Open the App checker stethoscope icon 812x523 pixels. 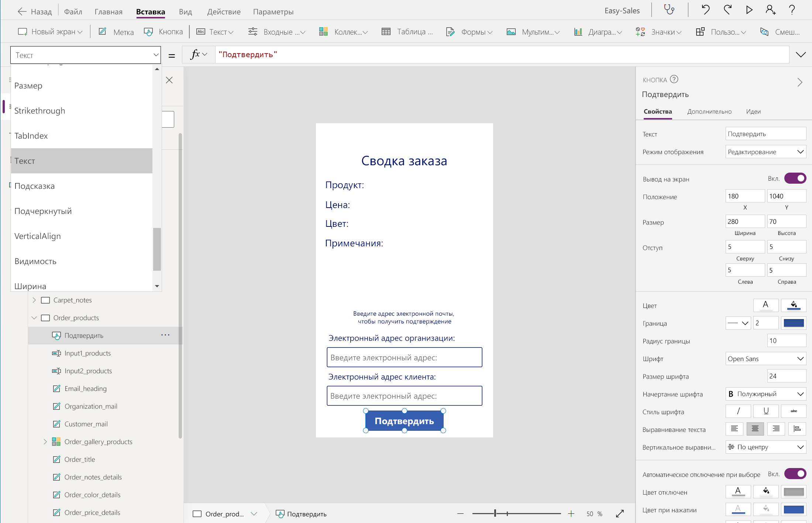pyautogui.click(x=669, y=10)
